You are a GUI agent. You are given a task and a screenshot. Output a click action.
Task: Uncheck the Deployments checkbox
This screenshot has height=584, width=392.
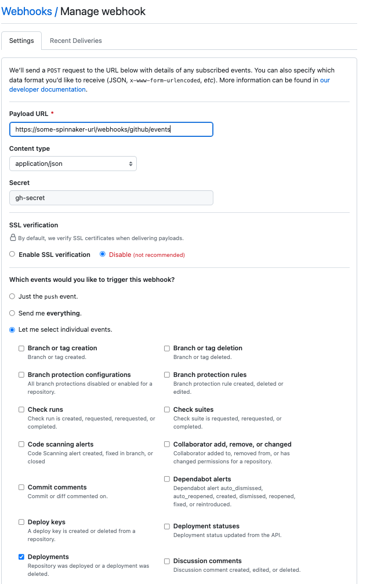[x=22, y=557]
